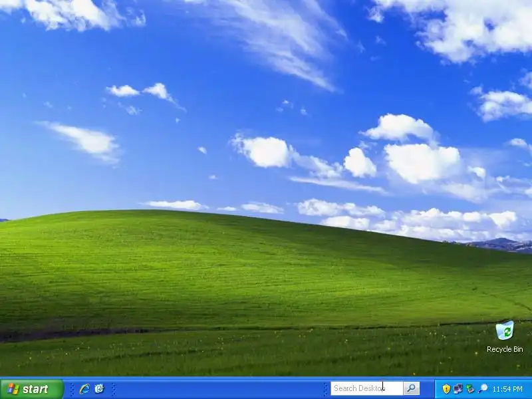
Task: Click the 11:54 PM clock
Action: (x=507, y=389)
